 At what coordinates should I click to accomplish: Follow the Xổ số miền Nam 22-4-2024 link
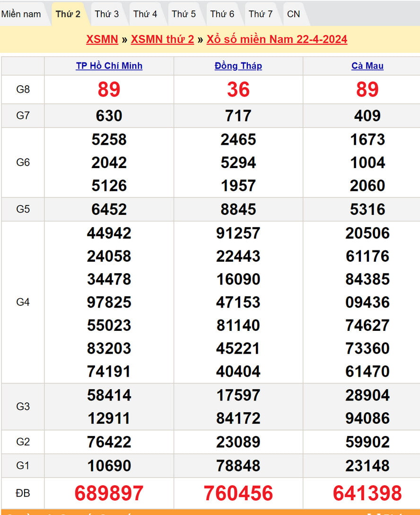[277, 39]
